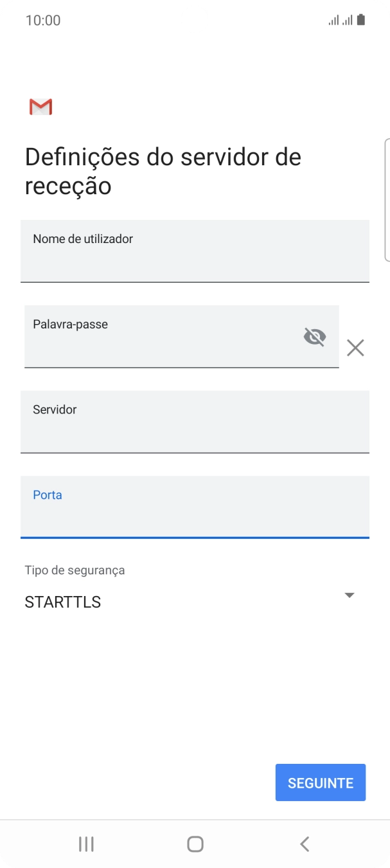Tap the back arrow in the navigation bar
The width and height of the screenshot is (390, 868).
[304, 844]
